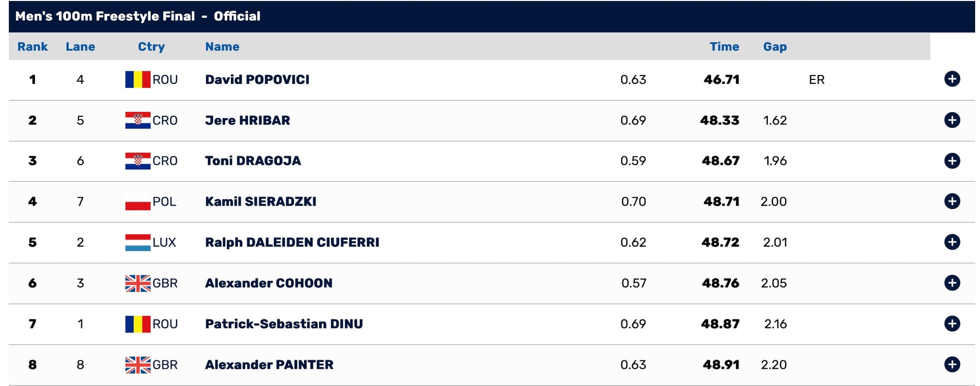The height and width of the screenshot is (386, 980).
Task: Click the Luxembourg flag icon
Action: (138, 242)
